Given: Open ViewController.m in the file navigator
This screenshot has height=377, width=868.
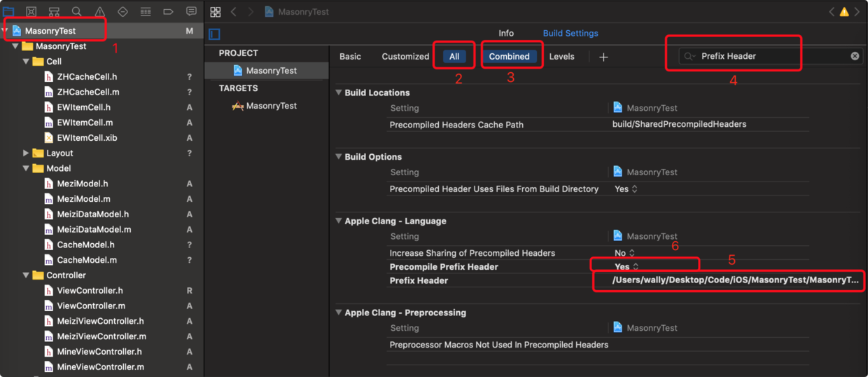Looking at the screenshot, I should pos(91,306).
